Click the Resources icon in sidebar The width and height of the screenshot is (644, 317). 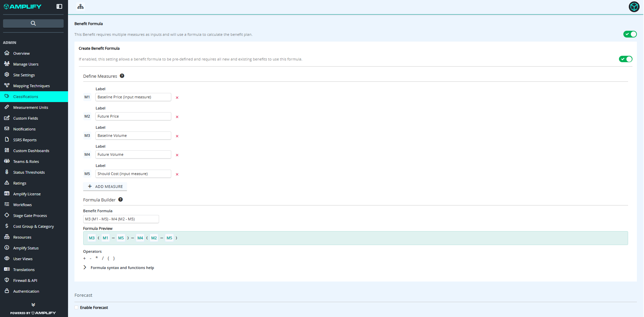point(7,237)
